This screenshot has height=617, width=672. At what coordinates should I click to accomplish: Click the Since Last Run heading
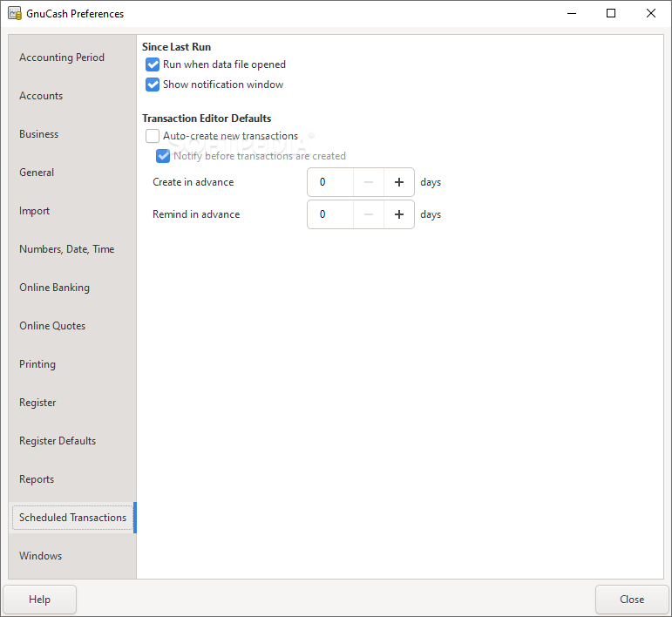point(176,47)
